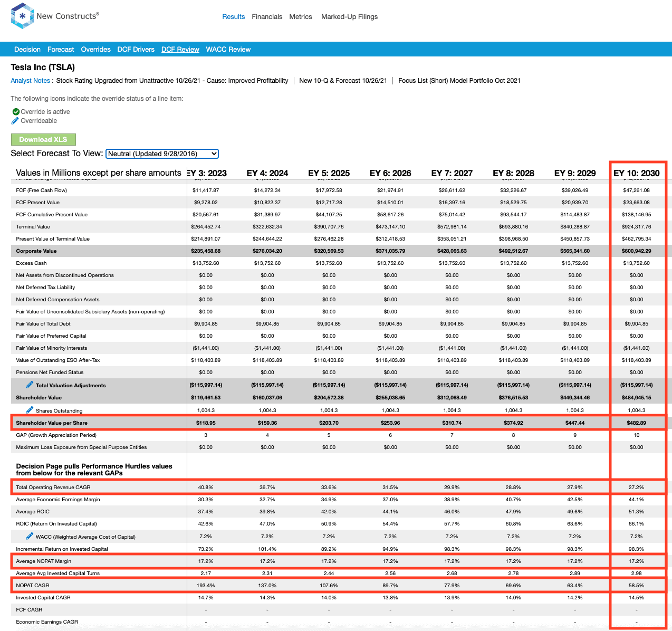This screenshot has height=631, width=672.
Task: Click the $924,317.76 terminal value cell
Action: point(636,227)
